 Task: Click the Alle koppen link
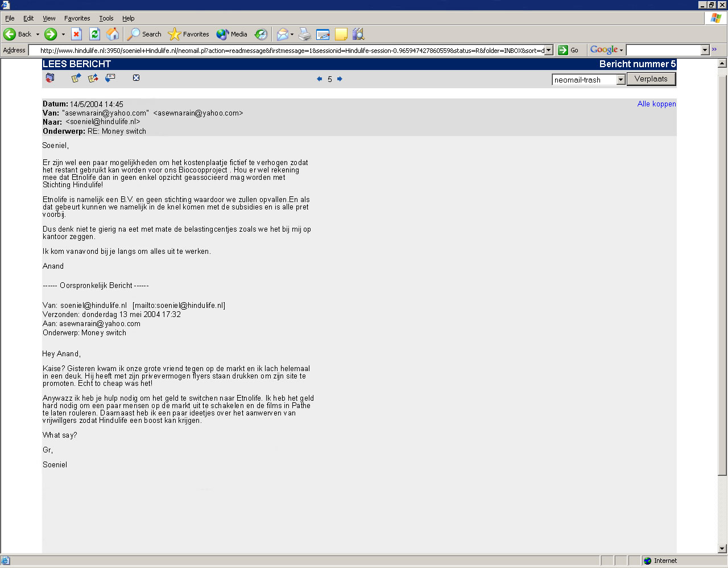pyautogui.click(x=656, y=104)
